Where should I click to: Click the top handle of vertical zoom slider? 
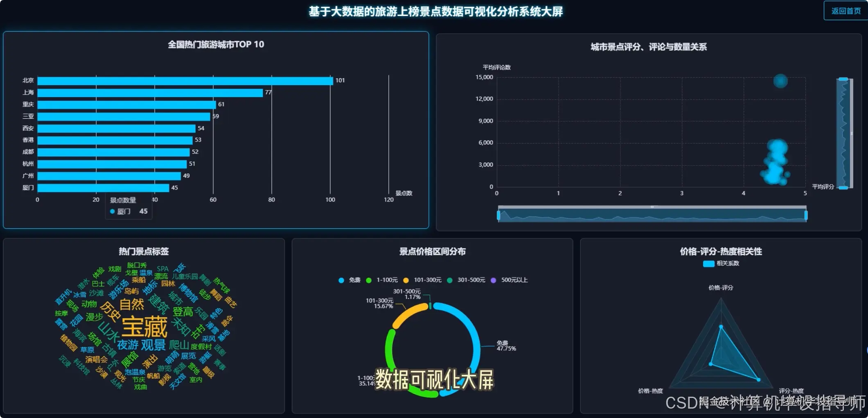coord(843,79)
